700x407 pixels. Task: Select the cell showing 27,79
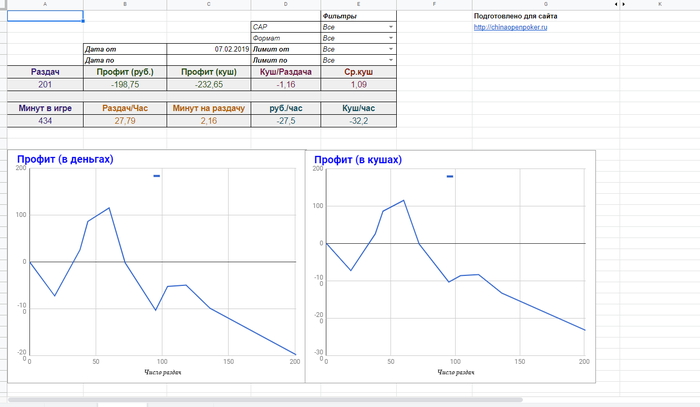point(125,121)
